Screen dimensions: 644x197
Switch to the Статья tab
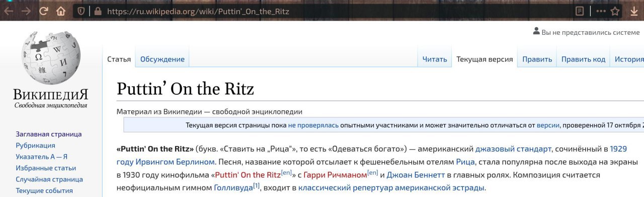119,59
